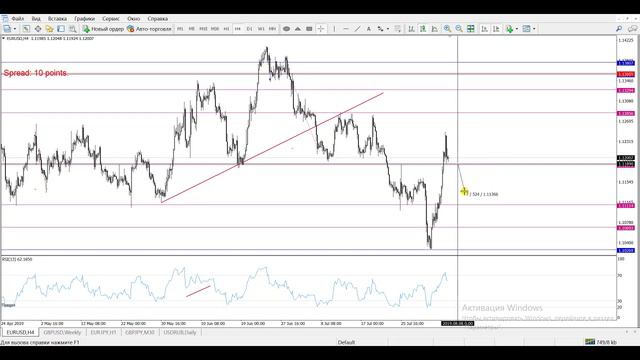
Task: Switch chart to M1 timeframe
Action: click(180, 29)
